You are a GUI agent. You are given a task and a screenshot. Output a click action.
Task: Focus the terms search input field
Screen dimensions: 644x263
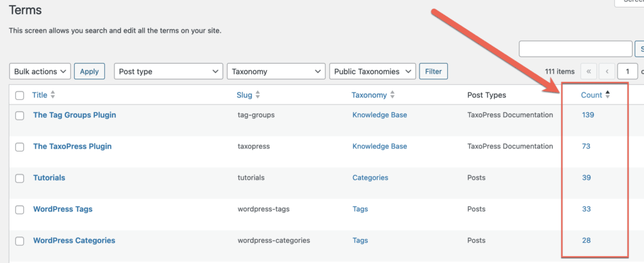click(x=575, y=49)
